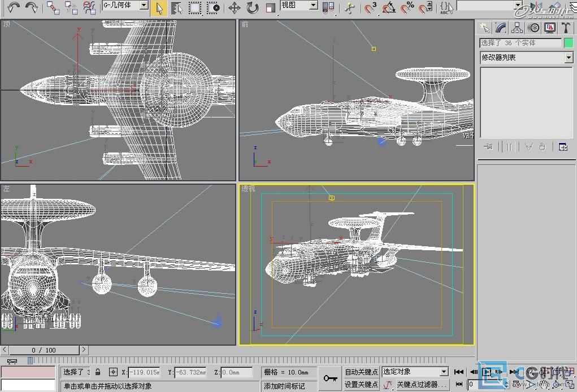
Task: Toggle the 设置关键点 Set Key button
Action: [x=361, y=385]
